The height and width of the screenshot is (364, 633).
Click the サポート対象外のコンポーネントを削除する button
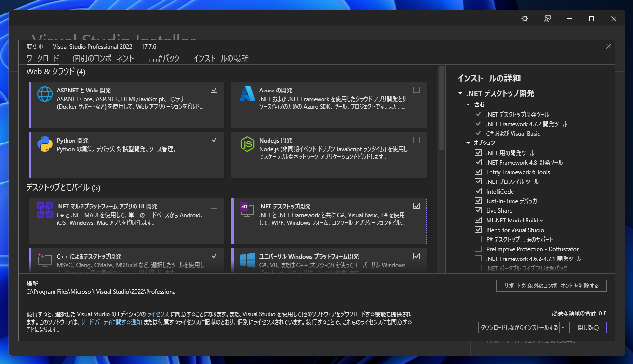[551, 286]
